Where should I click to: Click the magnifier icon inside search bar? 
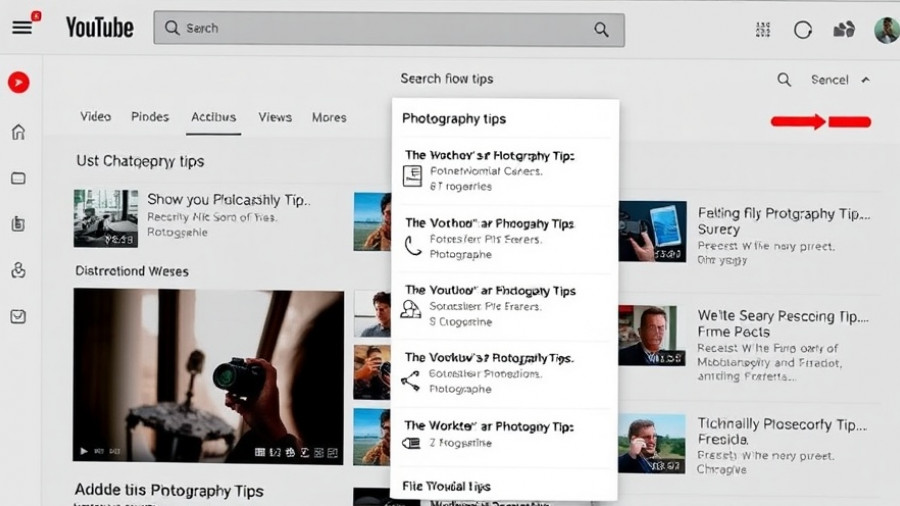[601, 29]
